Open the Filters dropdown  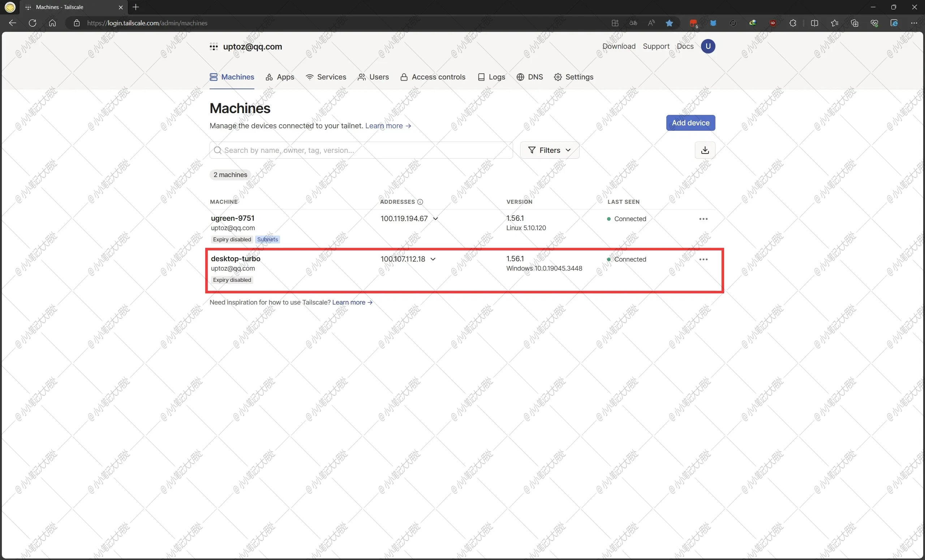549,150
